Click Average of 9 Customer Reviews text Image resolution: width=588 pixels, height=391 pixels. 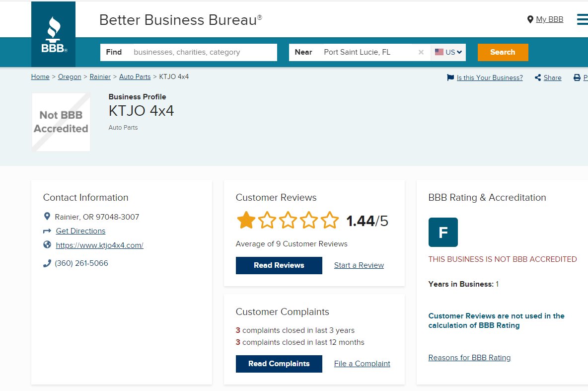pyautogui.click(x=292, y=244)
